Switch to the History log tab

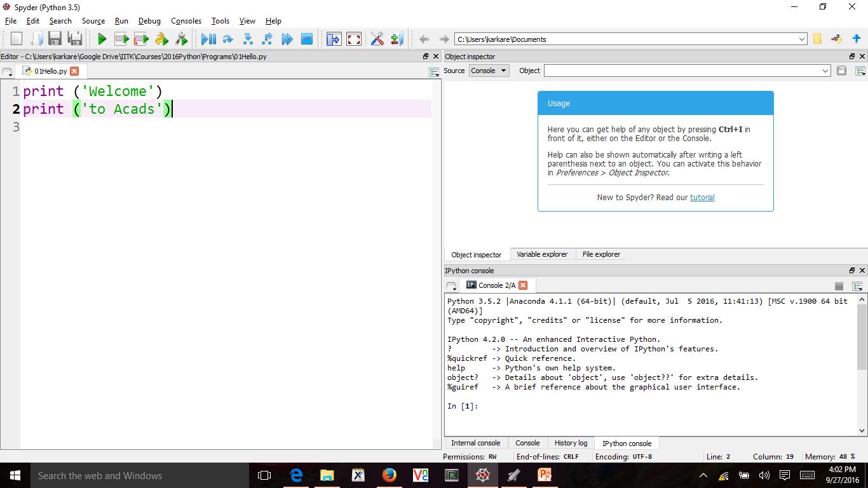[x=570, y=443]
